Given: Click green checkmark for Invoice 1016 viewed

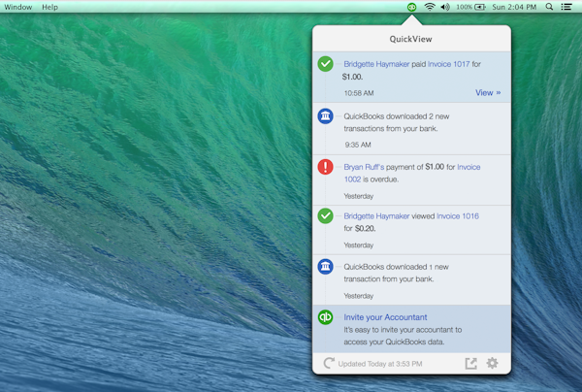Looking at the screenshot, I should [325, 215].
